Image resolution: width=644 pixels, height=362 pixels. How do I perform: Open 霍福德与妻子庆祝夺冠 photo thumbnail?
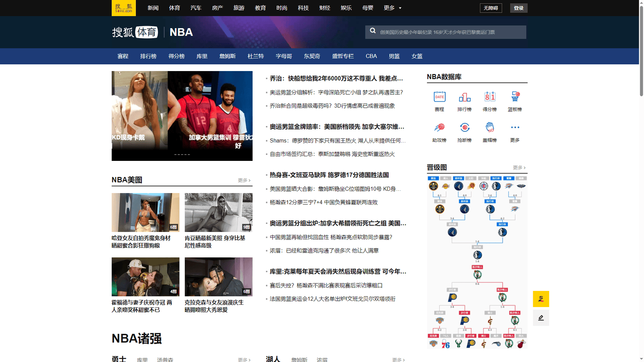(x=145, y=277)
